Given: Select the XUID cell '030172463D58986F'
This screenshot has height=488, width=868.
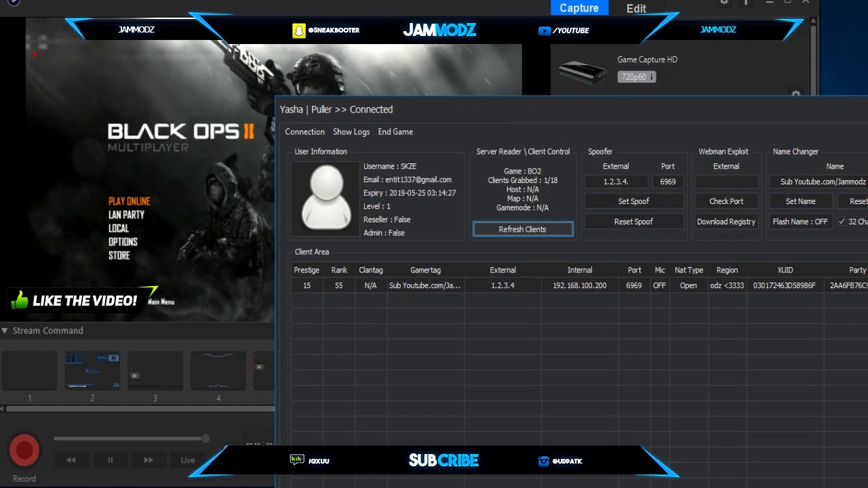Looking at the screenshot, I should coord(785,285).
